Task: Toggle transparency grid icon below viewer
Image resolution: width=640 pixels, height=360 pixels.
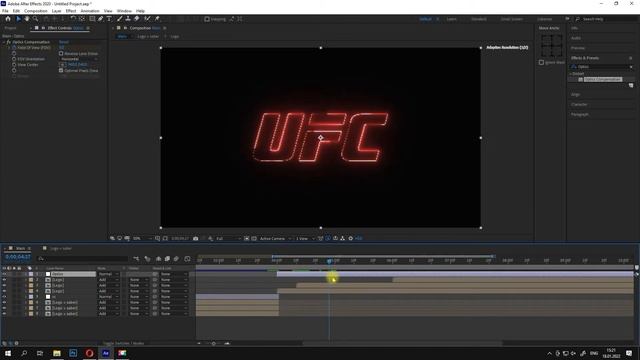Action: pos(254,238)
